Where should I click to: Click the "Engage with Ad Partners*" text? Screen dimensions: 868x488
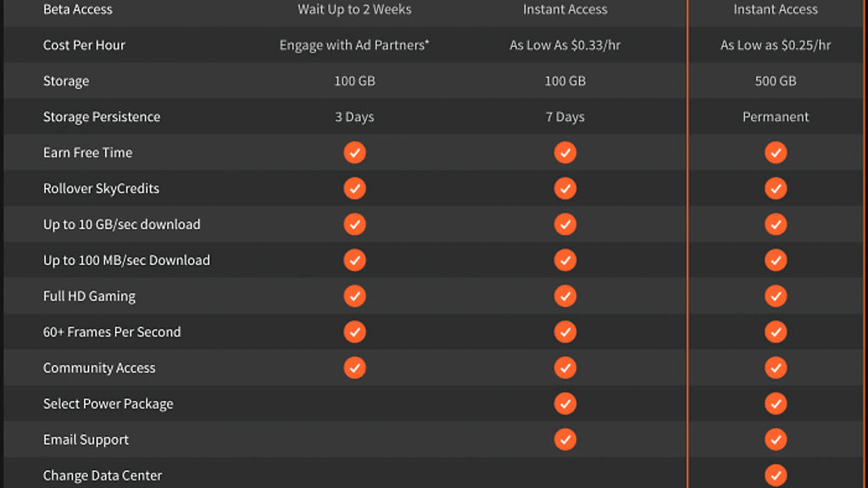354,45
